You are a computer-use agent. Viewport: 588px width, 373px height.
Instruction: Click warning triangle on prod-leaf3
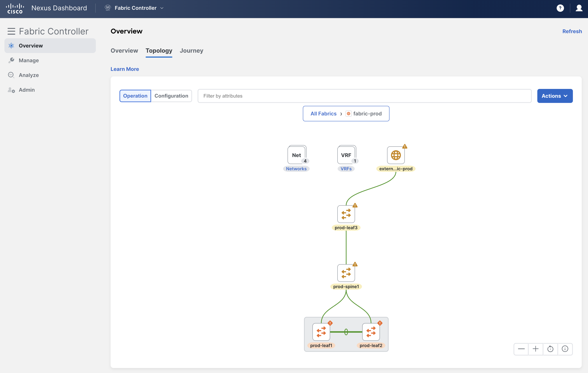coord(355,205)
